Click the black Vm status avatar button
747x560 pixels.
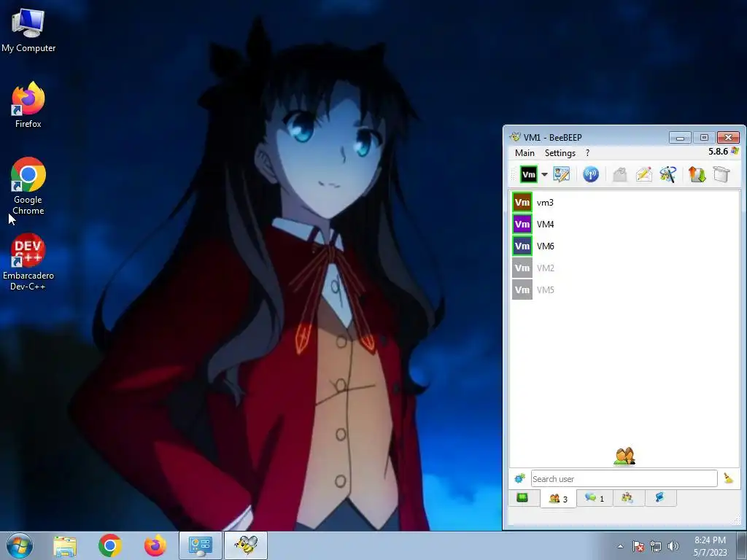click(528, 174)
